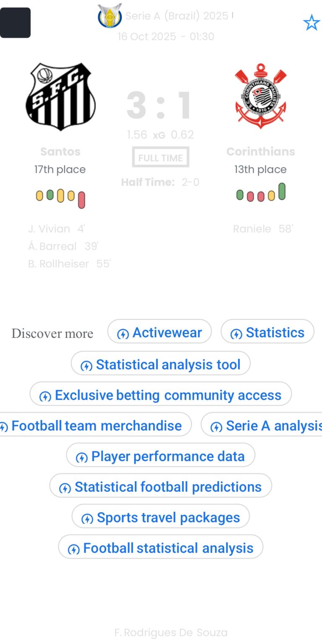Click the Santos club crest
This screenshot has height=644, width=322.
[60, 96]
